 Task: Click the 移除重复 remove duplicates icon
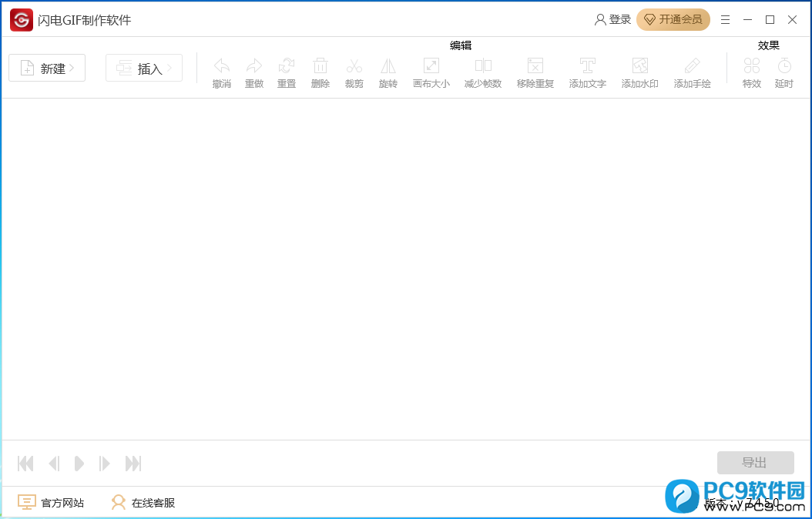coord(535,66)
